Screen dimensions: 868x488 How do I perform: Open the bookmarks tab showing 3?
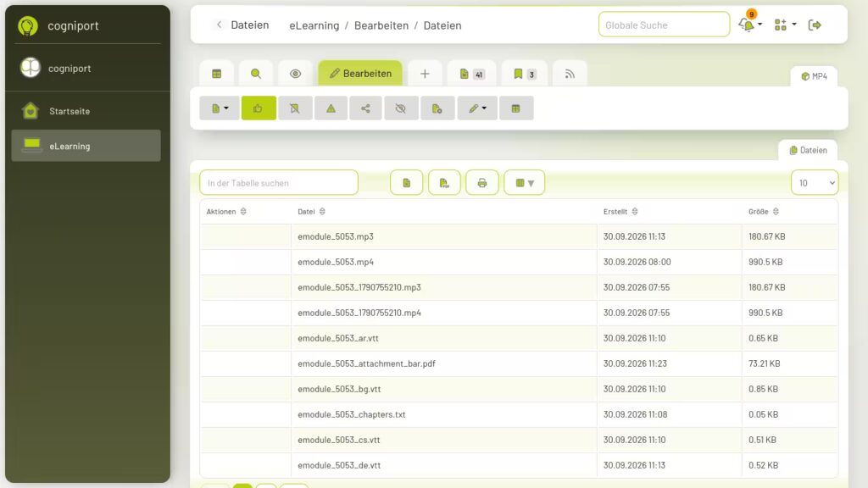pyautogui.click(x=524, y=74)
